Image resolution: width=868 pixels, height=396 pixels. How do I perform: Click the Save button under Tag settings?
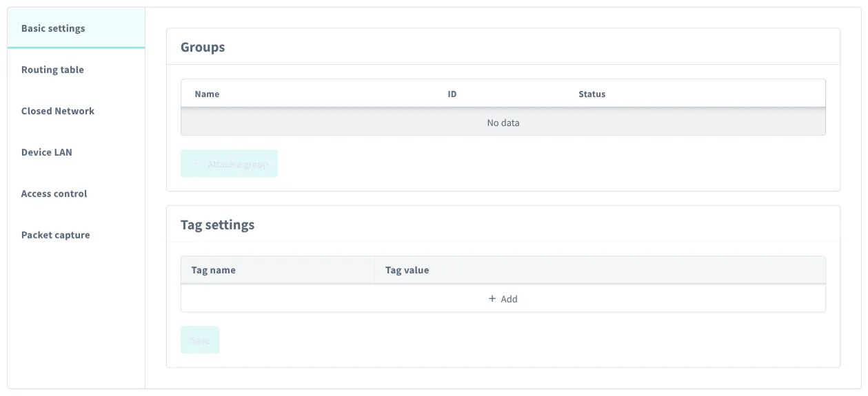click(x=200, y=340)
